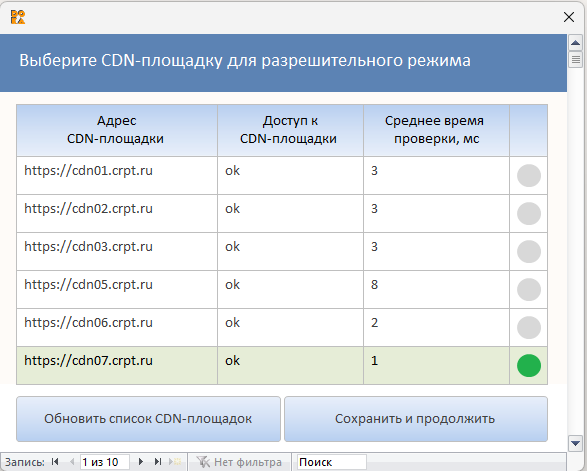Click https://cdn07.crpt.ru address cell
The image size is (587, 471).
117,365
